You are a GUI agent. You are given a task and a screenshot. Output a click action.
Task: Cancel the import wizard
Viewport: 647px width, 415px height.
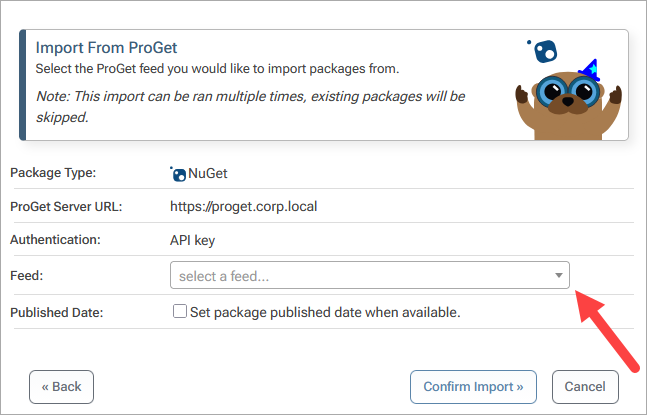tap(585, 386)
